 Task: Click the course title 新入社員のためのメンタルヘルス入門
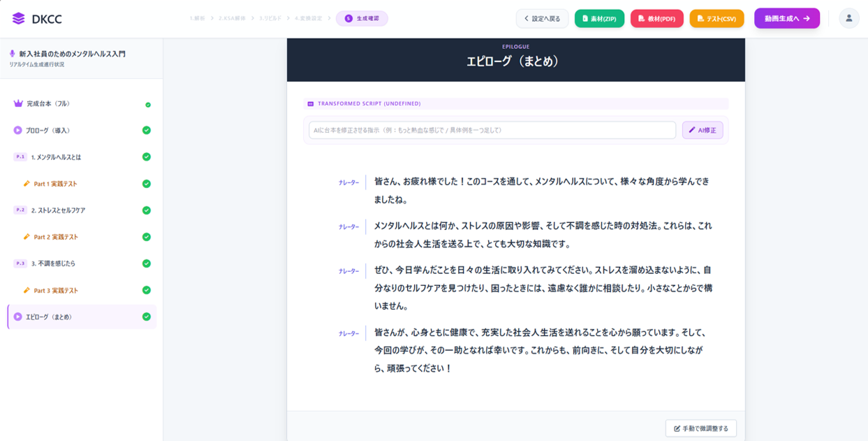click(x=72, y=54)
